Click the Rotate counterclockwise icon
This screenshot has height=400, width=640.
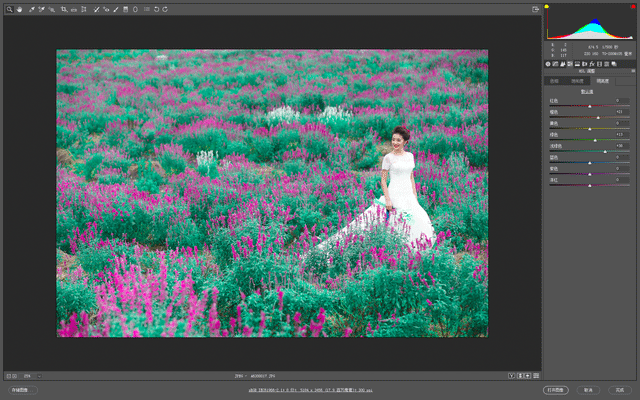pos(156,9)
